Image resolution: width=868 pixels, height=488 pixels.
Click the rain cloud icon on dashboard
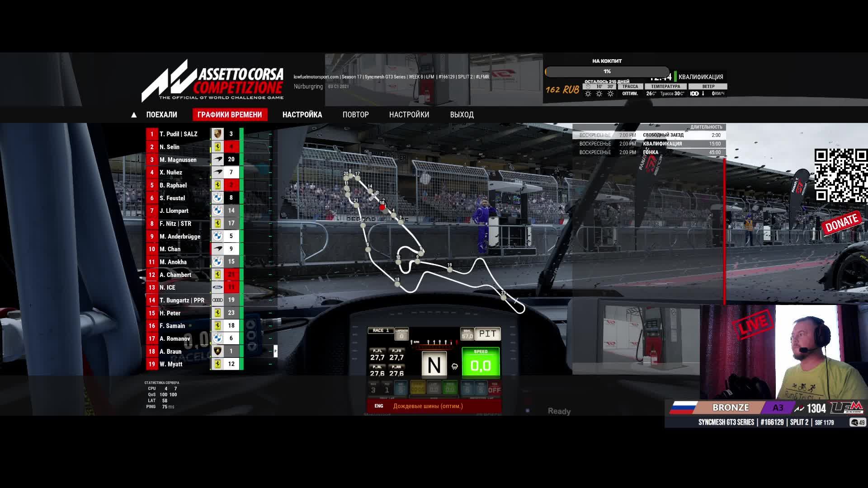click(x=454, y=366)
